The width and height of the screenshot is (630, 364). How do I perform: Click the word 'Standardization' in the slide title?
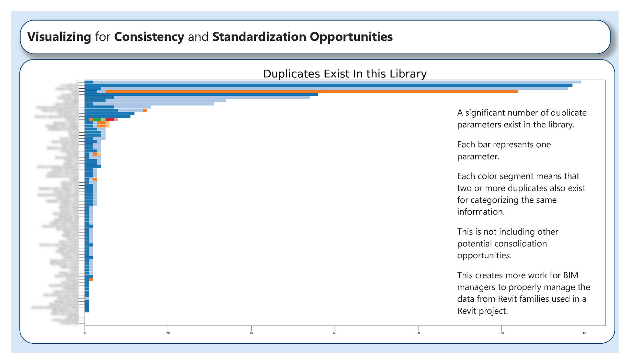[259, 37]
